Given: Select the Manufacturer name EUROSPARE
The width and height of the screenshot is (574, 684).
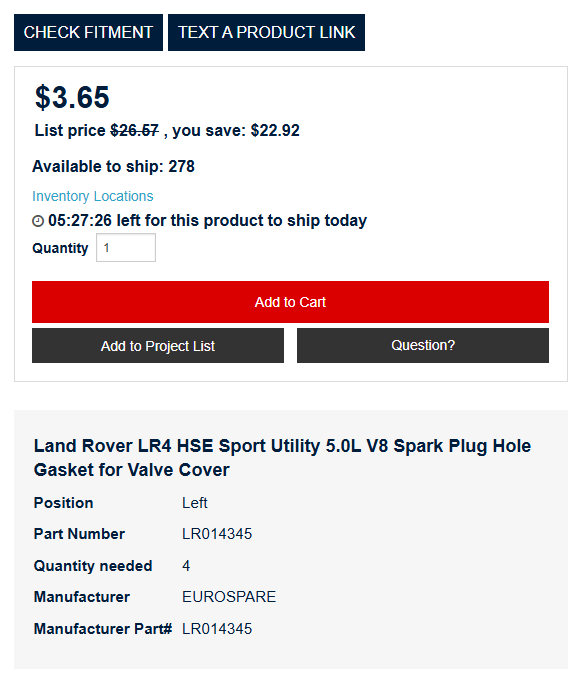Looking at the screenshot, I should pyautogui.click(x=229, y=597).
